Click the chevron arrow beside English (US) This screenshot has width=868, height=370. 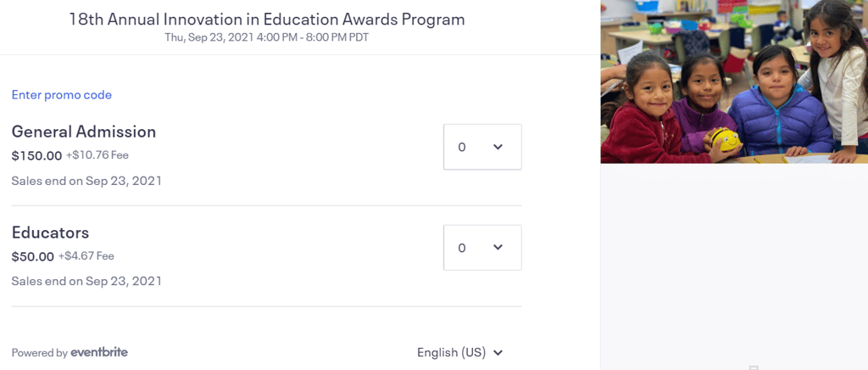[498, 352]
